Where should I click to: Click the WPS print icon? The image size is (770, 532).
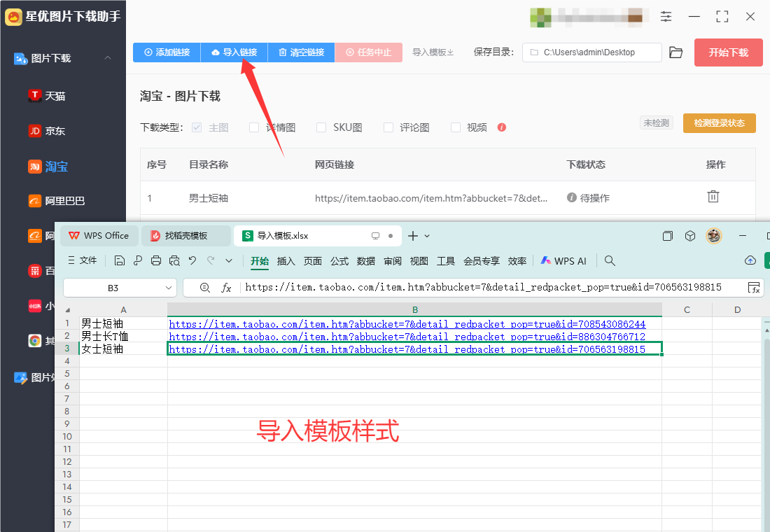(156, 260)
